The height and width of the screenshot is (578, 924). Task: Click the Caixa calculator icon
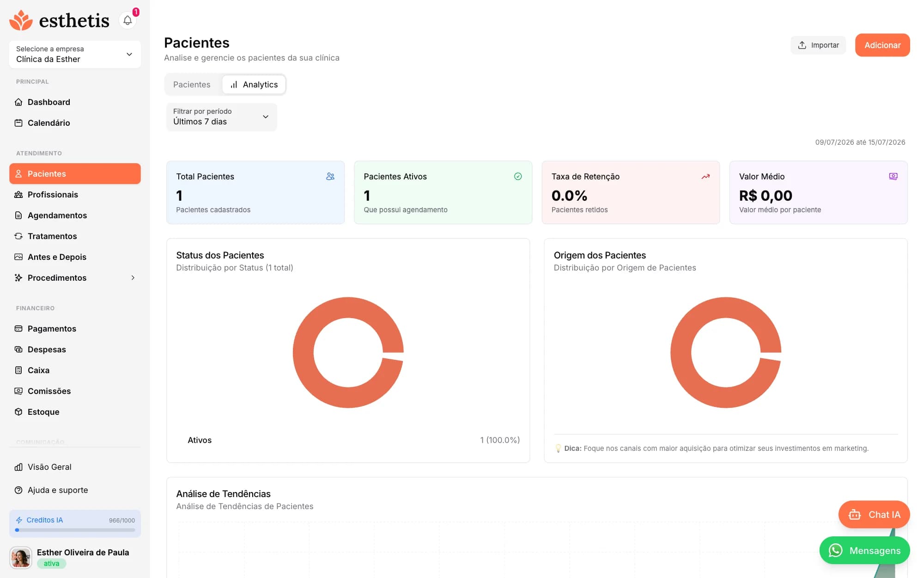pos(18,370)
